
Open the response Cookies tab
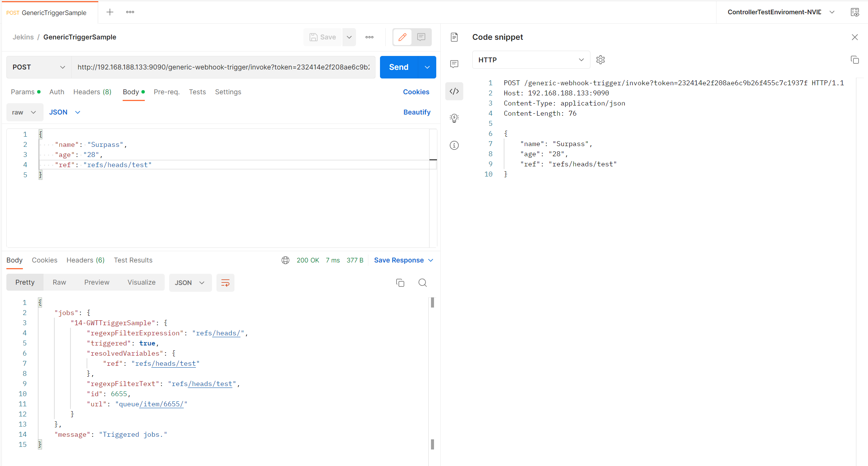45,260
